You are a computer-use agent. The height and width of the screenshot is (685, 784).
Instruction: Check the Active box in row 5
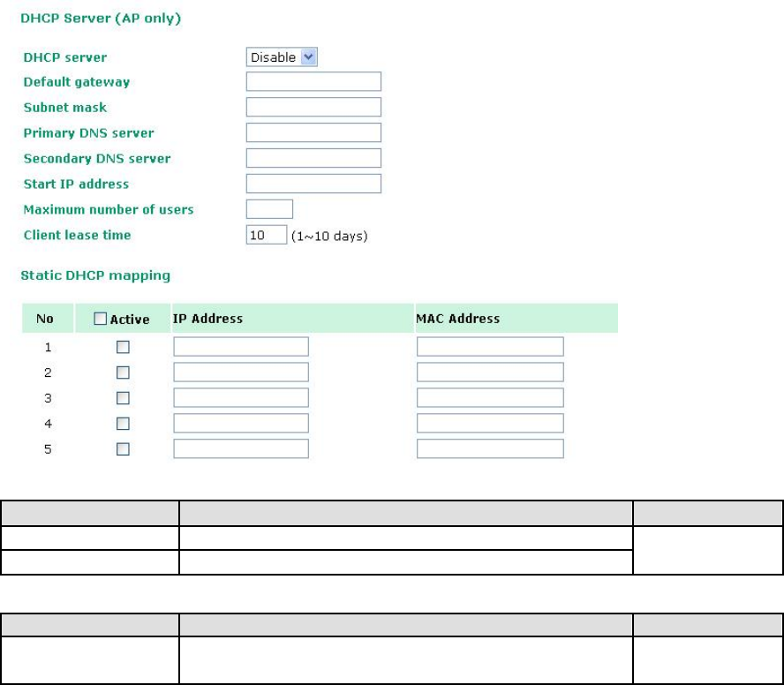click(x=123, y=449)
